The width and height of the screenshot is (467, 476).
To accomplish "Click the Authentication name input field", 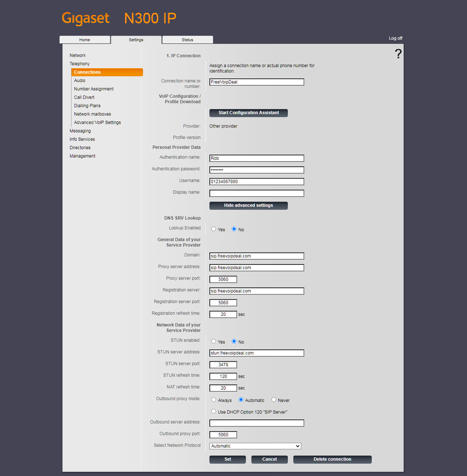I will [256, 158].
